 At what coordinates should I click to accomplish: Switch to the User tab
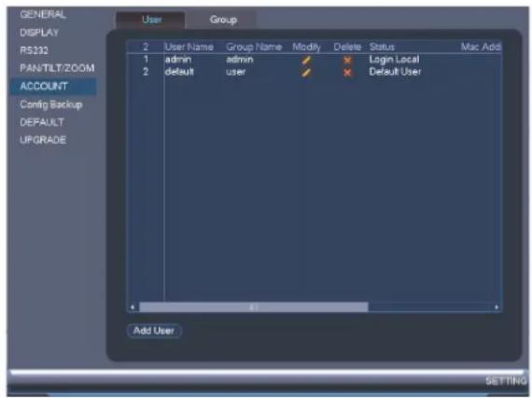click(x=151, y=20)
